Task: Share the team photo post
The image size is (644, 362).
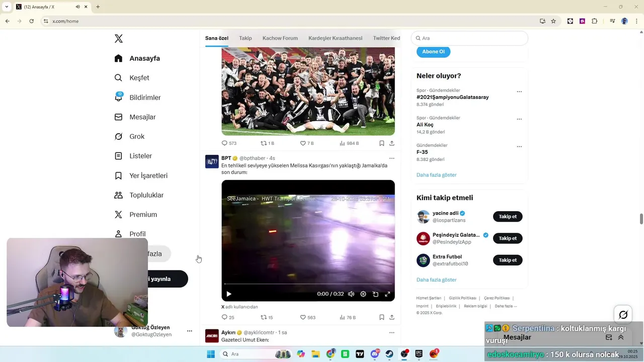Action: (392, 143)
